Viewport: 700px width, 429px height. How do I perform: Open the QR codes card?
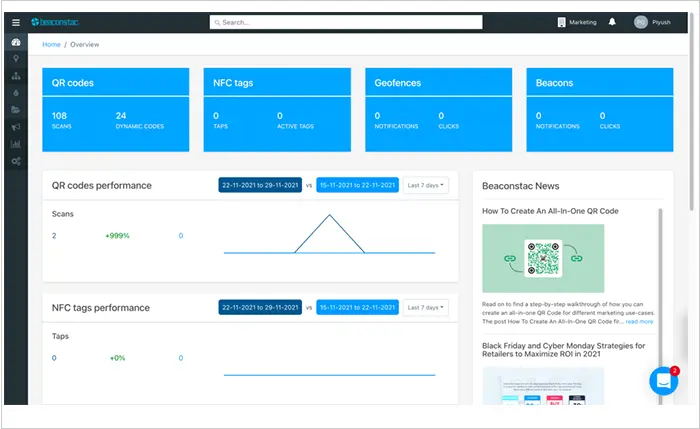coord(116,110)
